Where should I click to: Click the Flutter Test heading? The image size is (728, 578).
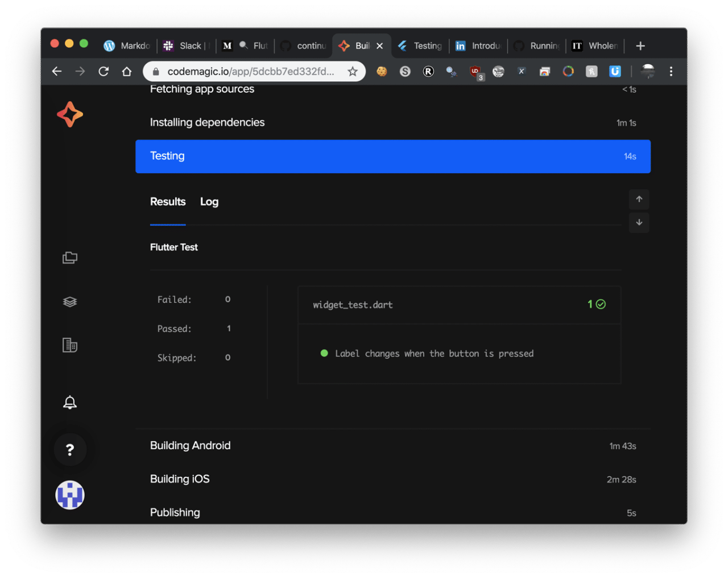174,247
